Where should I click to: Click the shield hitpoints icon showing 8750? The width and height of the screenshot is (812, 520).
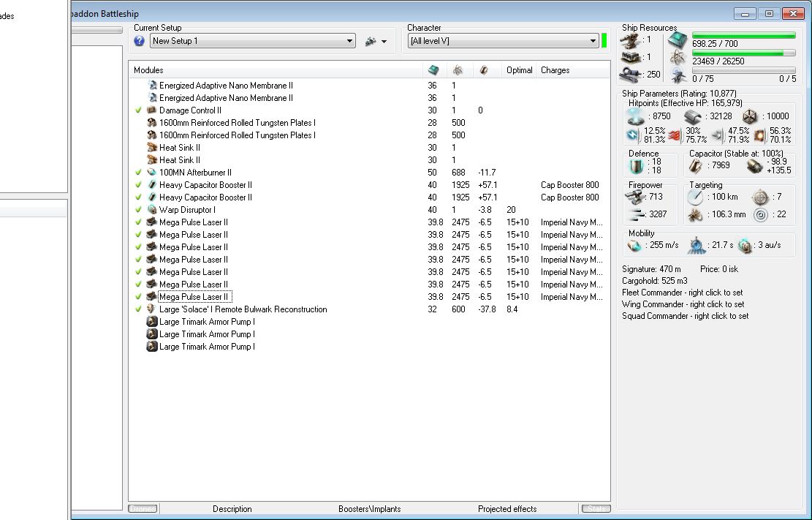(x=636, y=116)
